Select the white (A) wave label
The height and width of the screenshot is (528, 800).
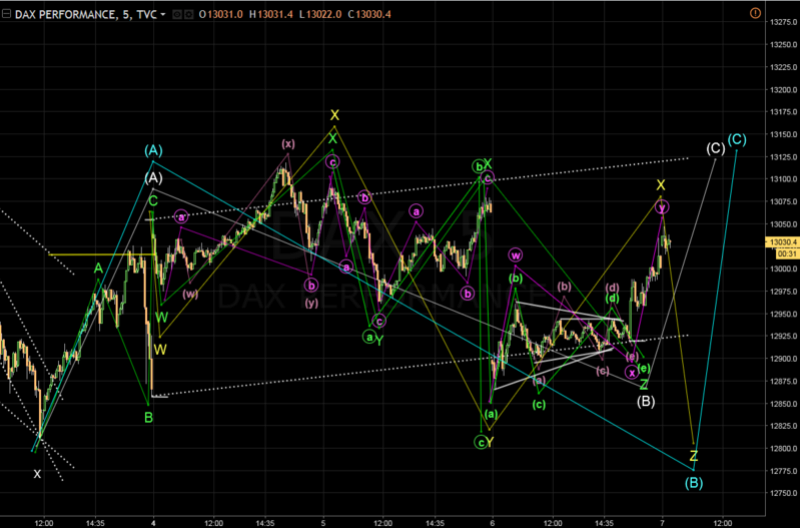(x=153, y=178)
